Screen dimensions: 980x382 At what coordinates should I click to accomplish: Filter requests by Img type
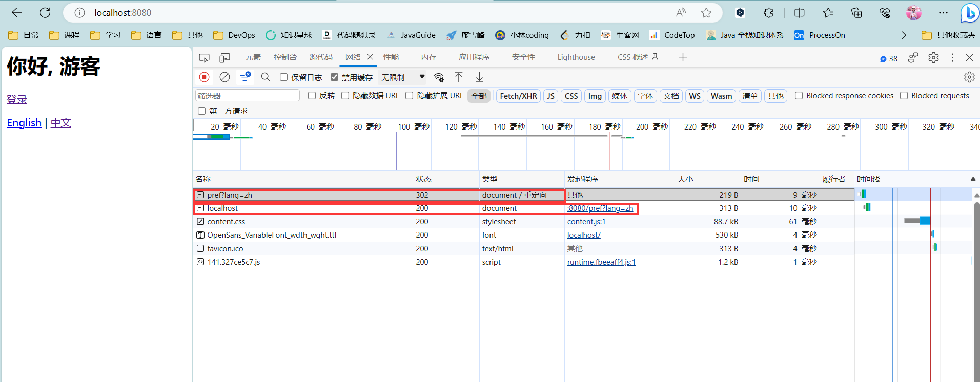coord(595,96)
